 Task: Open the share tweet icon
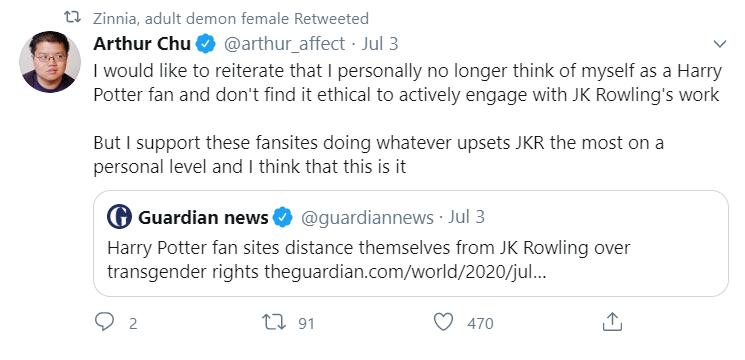click(x=612, y=322)
